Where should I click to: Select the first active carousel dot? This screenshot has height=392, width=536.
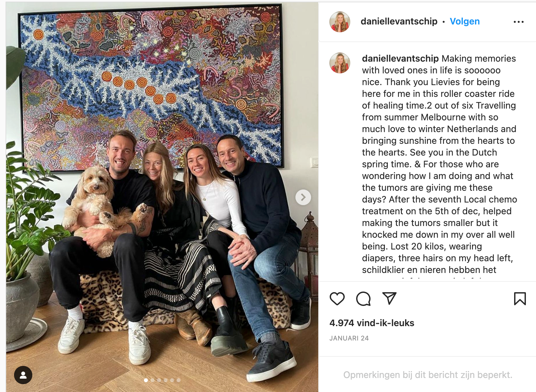point(146,380)
